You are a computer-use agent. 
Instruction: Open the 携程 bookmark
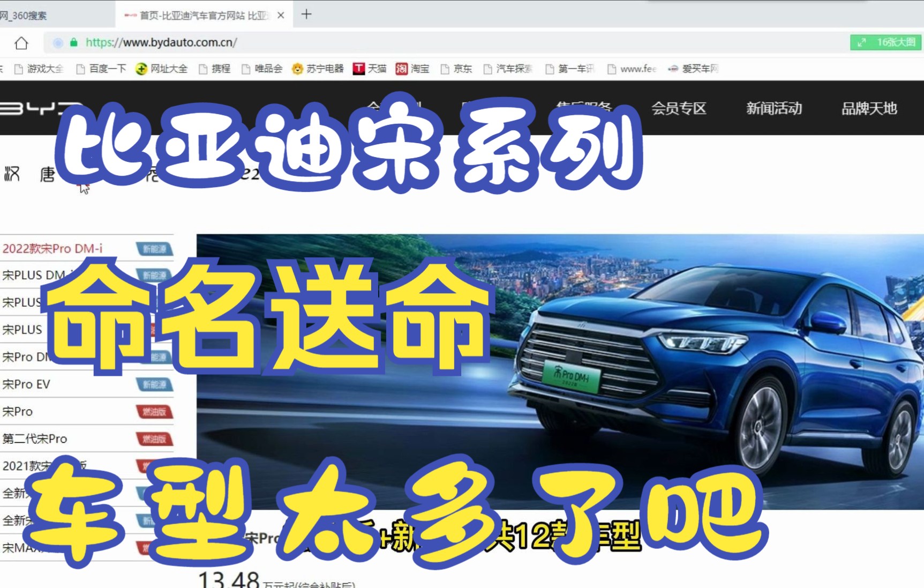214,69
